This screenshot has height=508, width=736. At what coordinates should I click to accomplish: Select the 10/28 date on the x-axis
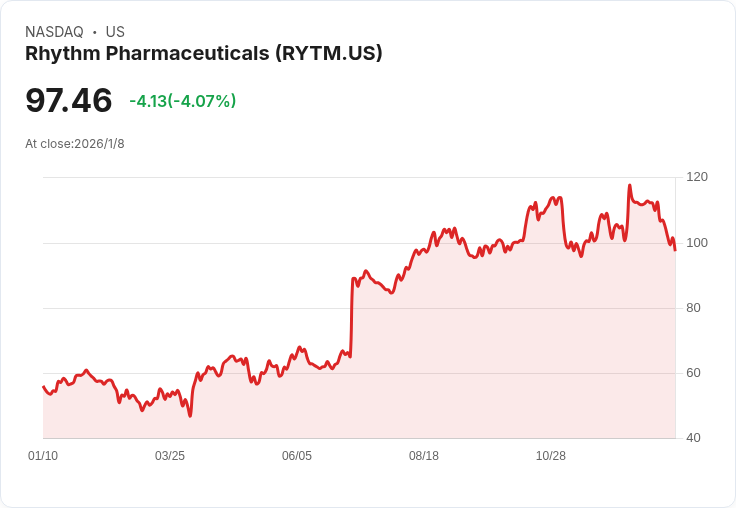pyautogui.click(x=551, y=456)
